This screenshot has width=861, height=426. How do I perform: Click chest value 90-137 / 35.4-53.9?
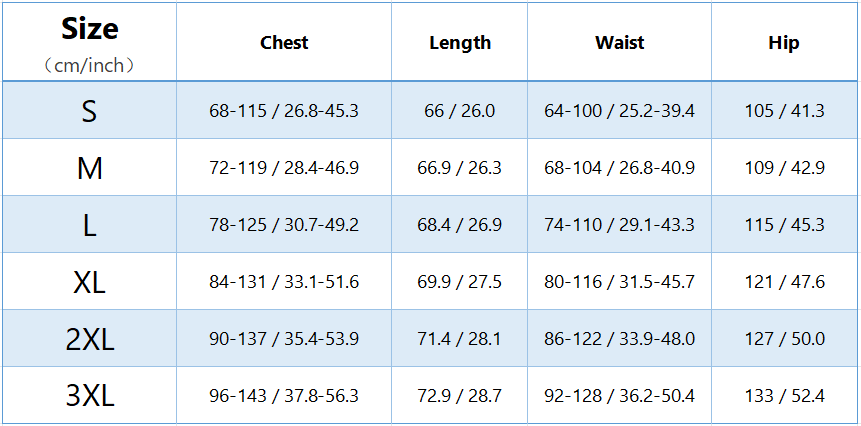point(284,339)
